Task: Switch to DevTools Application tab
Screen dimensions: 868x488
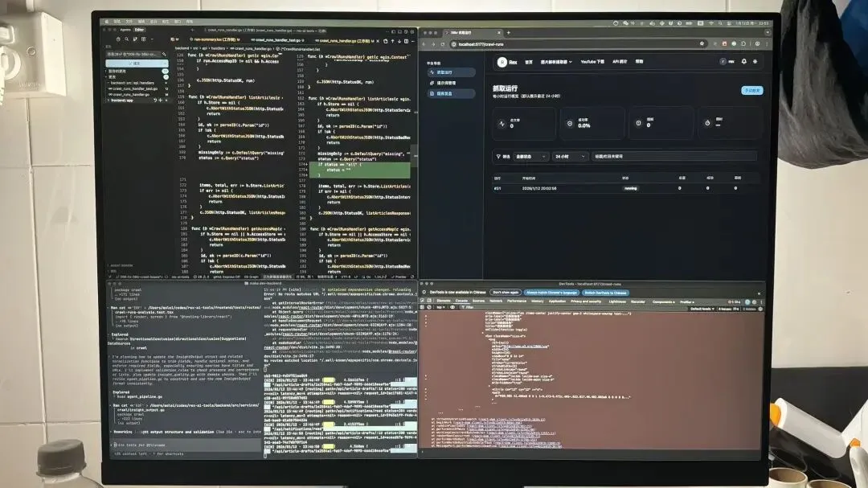Action: 557,301
